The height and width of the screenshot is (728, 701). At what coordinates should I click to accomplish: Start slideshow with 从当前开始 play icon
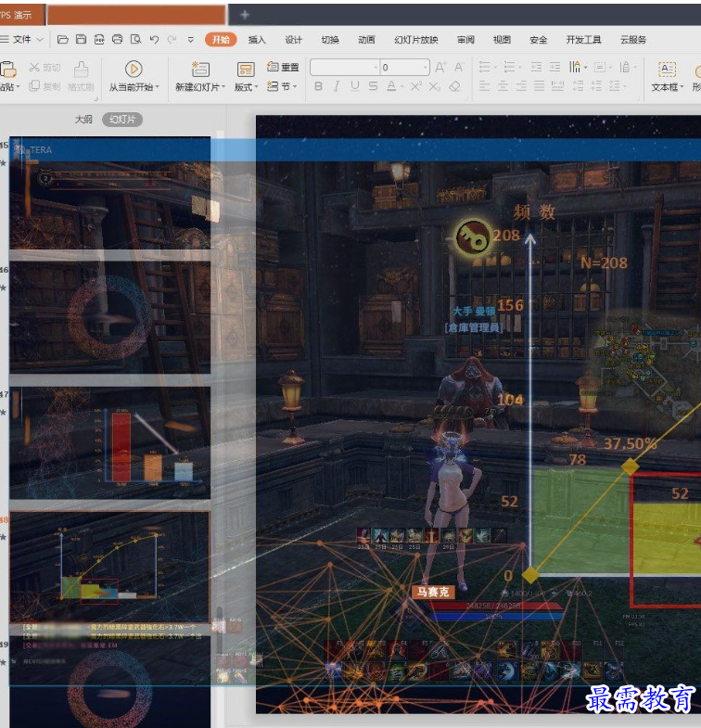coord(134,70)
